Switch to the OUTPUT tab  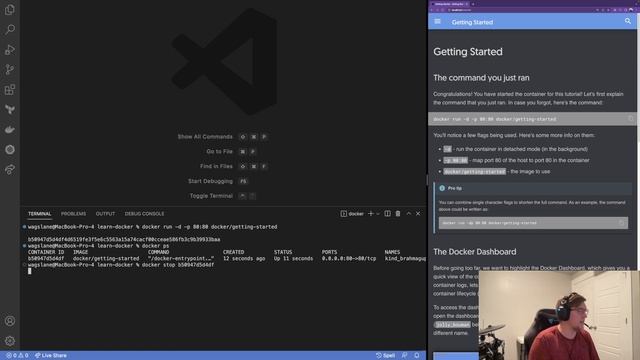click(105, 213)
